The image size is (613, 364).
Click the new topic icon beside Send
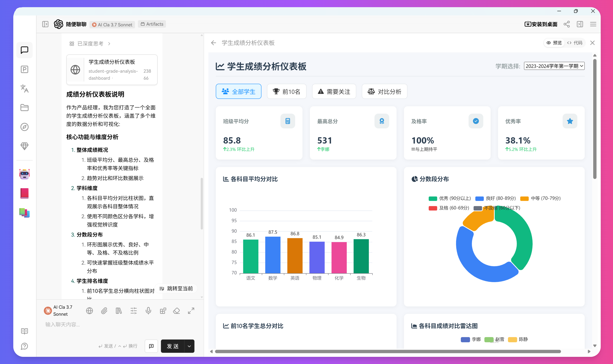pyautogui.click(x=151, y=346)
